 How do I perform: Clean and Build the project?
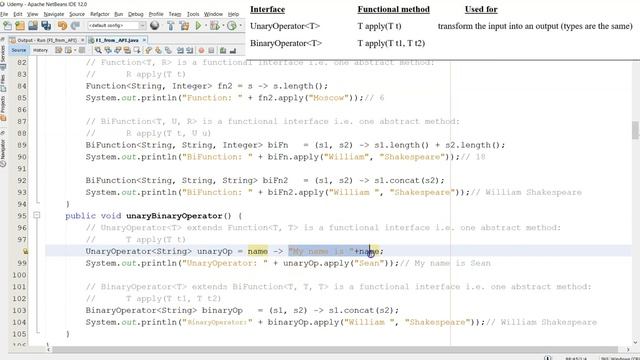184,25
